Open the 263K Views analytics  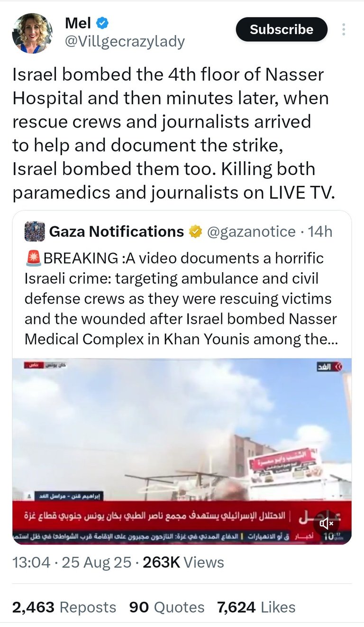(183, 562)
